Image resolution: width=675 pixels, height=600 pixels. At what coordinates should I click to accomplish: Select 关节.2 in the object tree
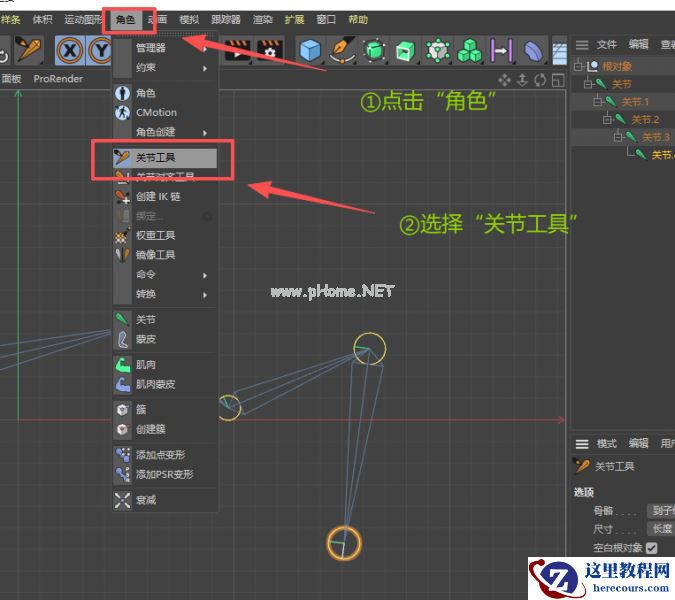click(645, 120)
